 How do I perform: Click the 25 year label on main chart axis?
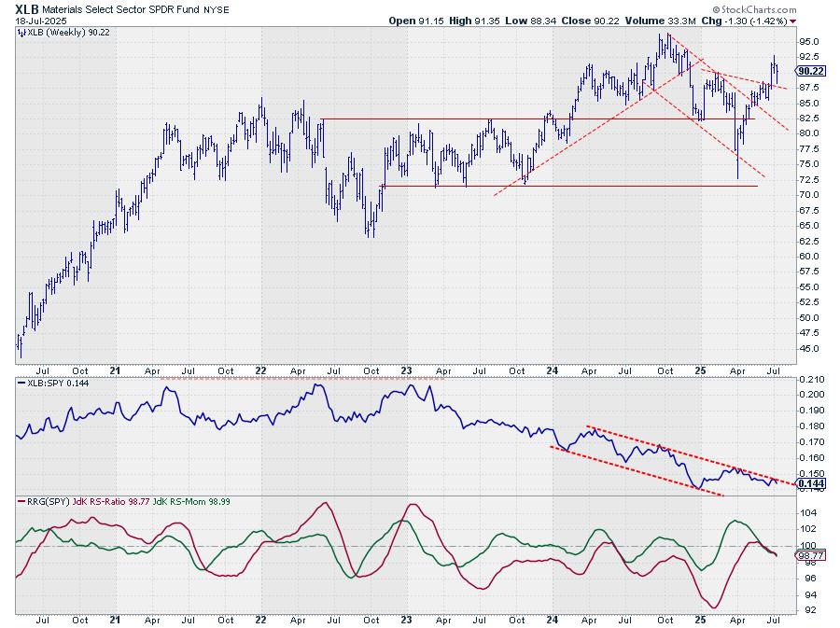(700, 367)
